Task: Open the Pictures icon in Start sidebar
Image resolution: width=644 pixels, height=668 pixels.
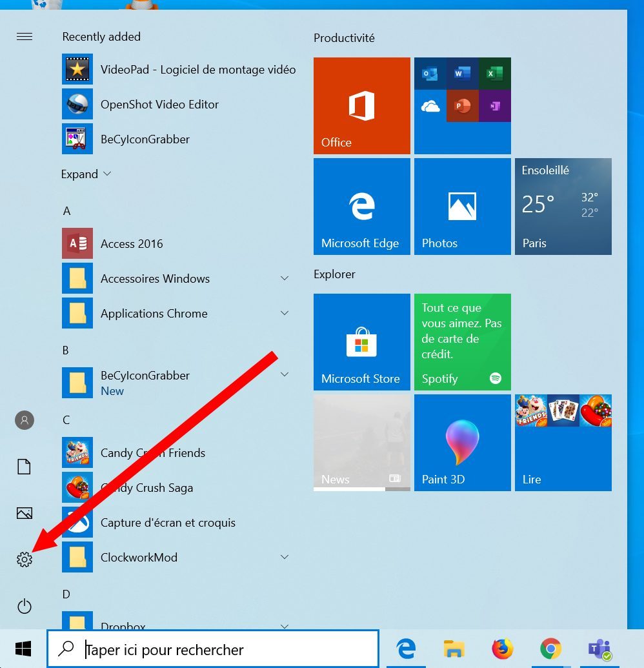Action: (25, 513)
